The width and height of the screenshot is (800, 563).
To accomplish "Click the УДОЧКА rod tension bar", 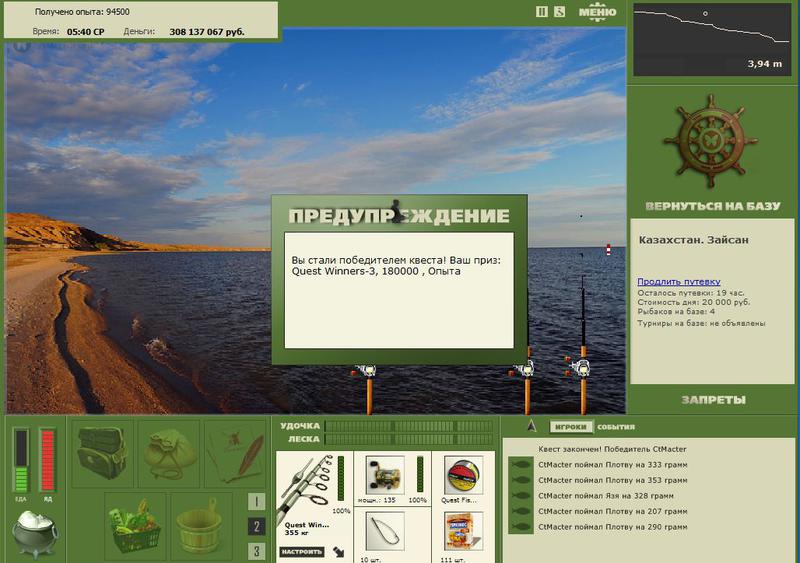I will [409, 426].
